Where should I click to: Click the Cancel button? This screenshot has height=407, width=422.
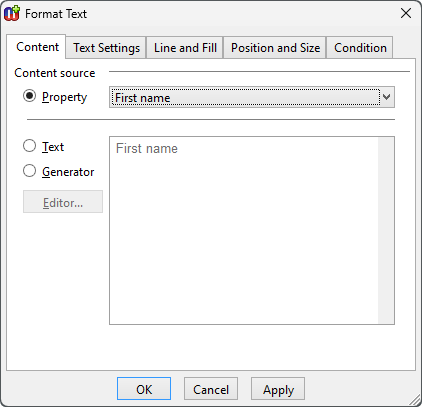(x=211, y=389)
